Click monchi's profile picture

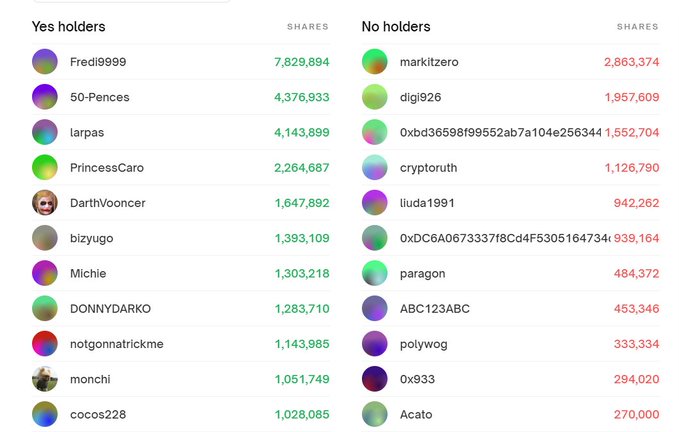pyautogui.click(x=45, y=379)
